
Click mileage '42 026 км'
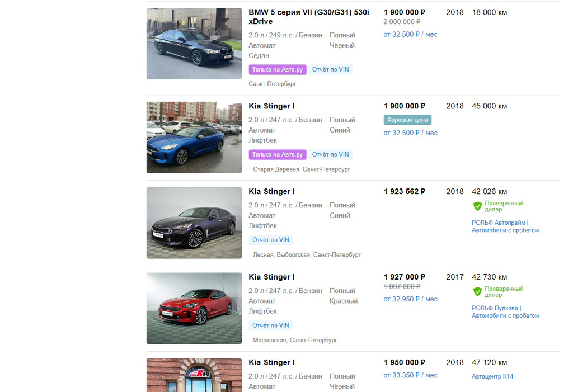pyautogui.click(x=489, y=192)
